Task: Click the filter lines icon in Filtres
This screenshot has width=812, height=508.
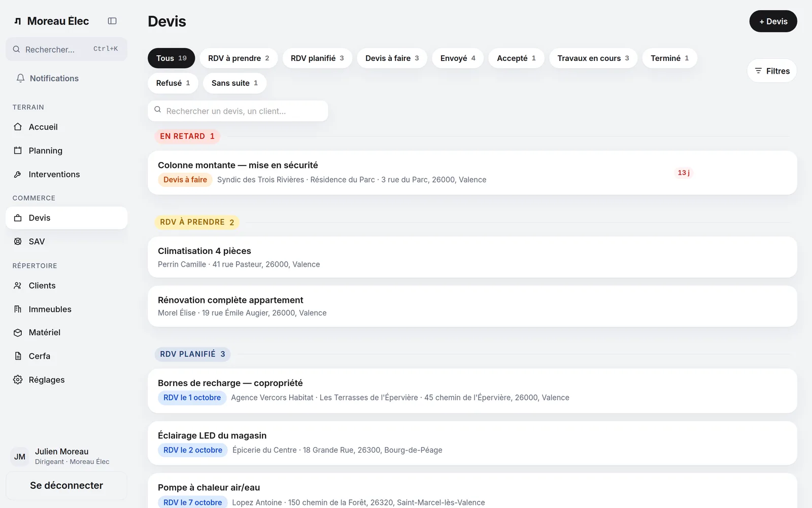Action: [758, 71]
